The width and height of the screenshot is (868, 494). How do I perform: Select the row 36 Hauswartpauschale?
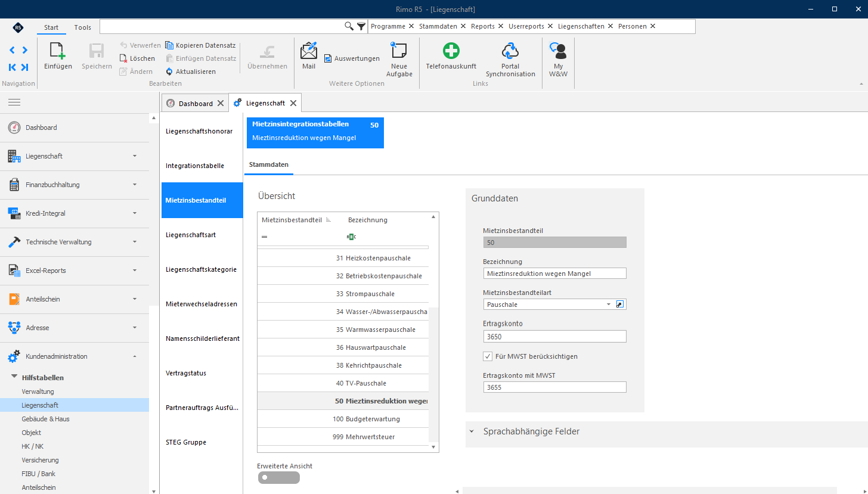pos(343,347)
